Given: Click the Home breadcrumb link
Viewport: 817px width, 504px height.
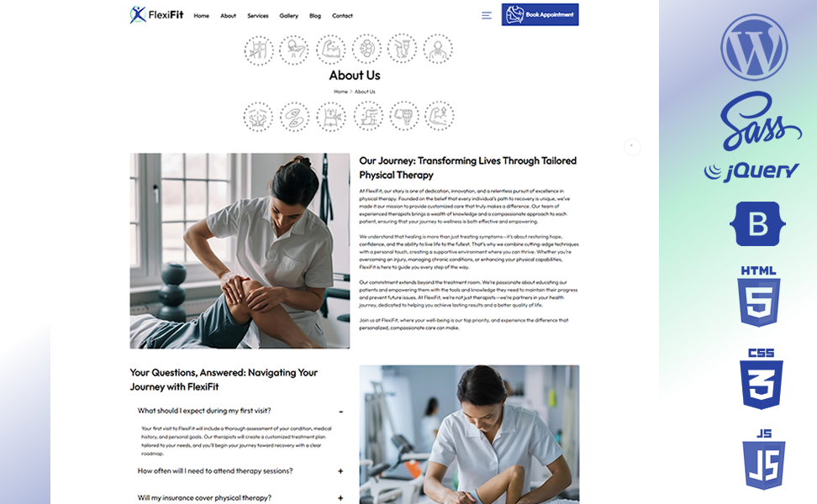Looking at the screenshot, I should click(x=340, y=92).
